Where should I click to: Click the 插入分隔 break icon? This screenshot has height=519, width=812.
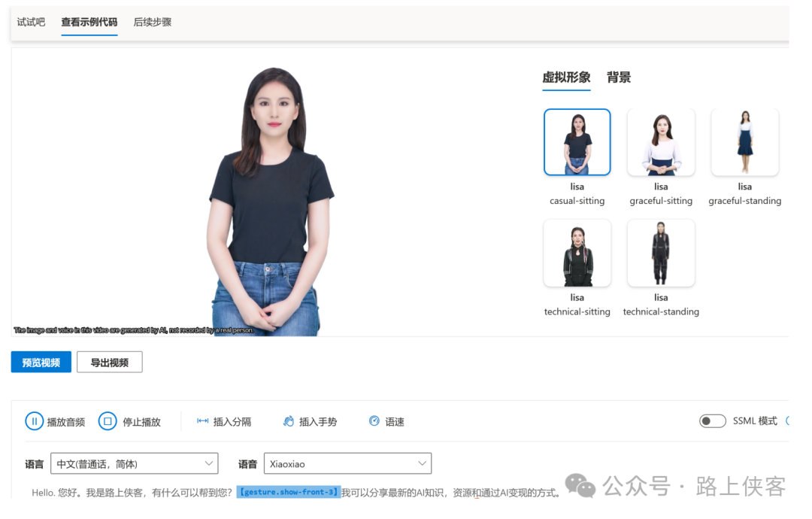tap(202, 421)
